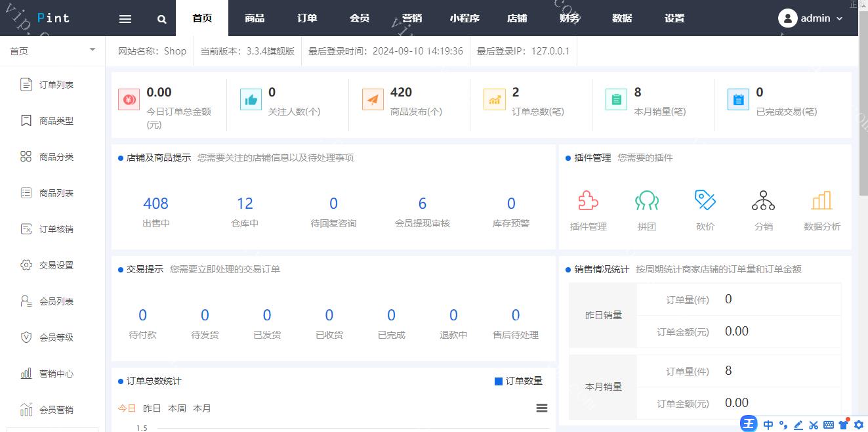Open the 砍价 price tag icon
The image size is (868, 432).
[705, 201]
